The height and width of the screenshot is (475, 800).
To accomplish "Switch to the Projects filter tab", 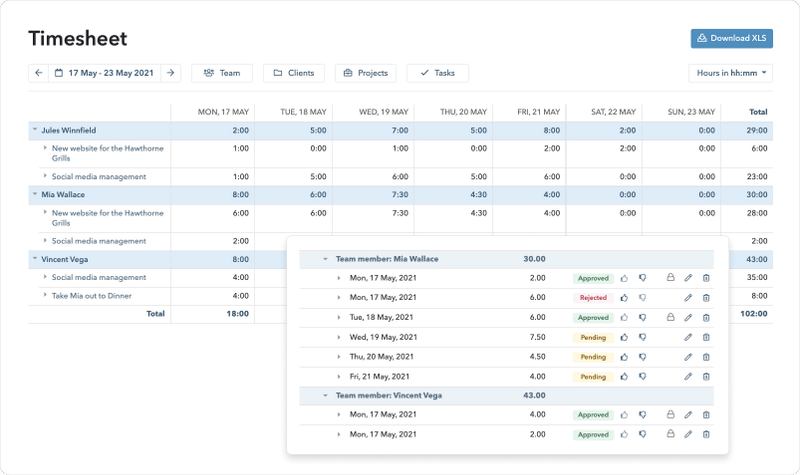I will click(x=365, y=73).
